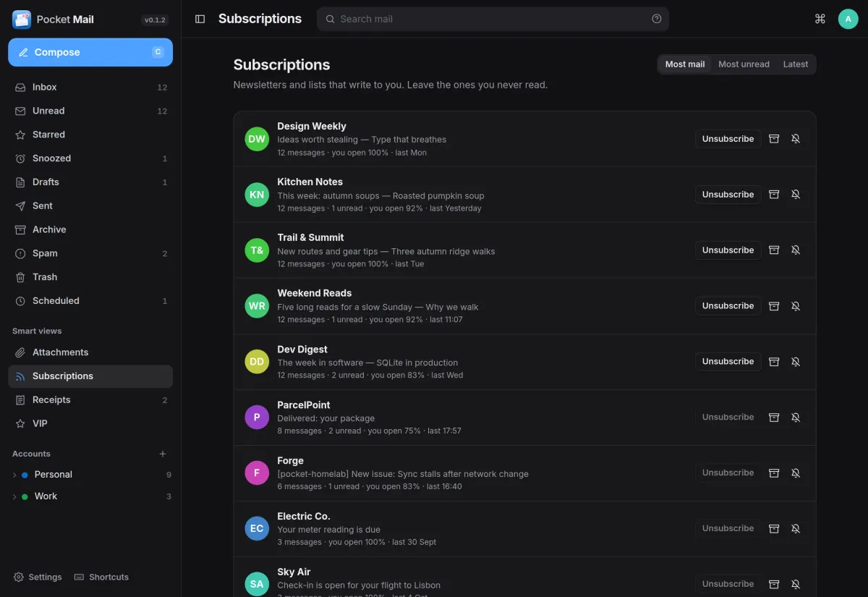The width and height of the screenshot is (868, 597).
Task: View the Sent folder
Action: (x=90, y=206)
